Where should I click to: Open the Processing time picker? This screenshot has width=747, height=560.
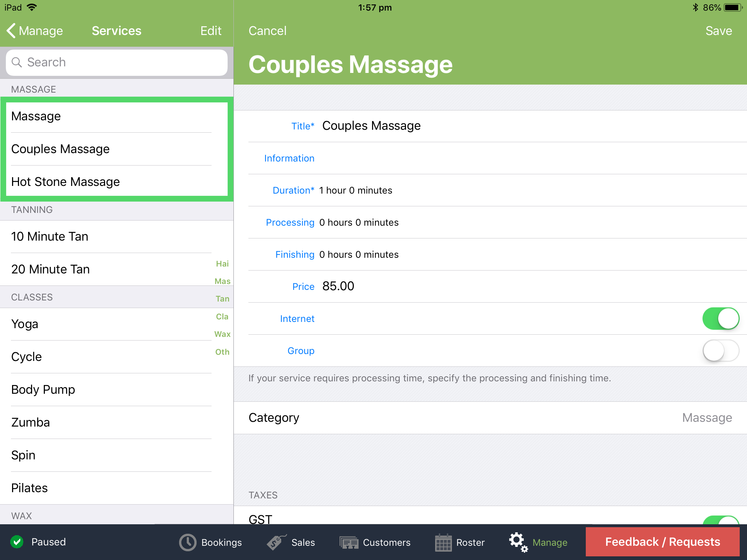click(359, 222)
